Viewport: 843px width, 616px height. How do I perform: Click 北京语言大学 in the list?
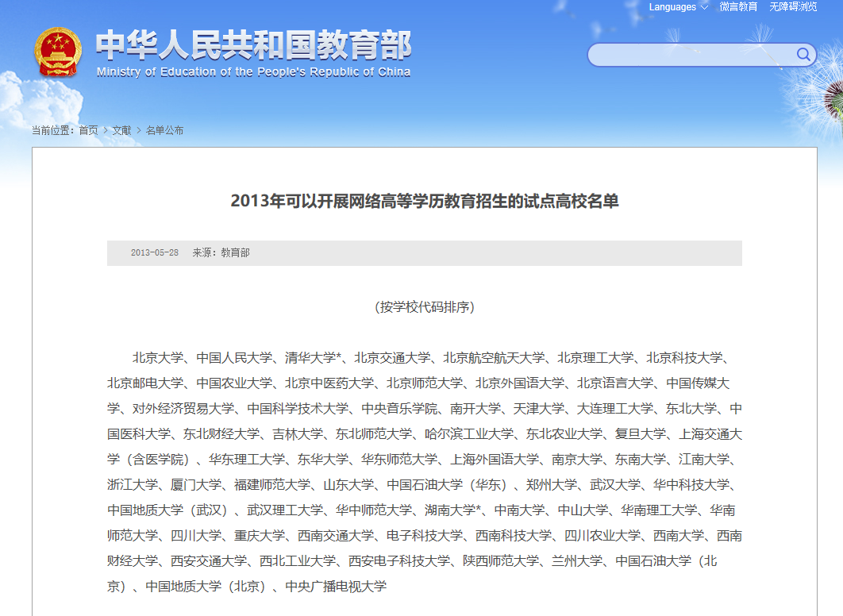615,383
